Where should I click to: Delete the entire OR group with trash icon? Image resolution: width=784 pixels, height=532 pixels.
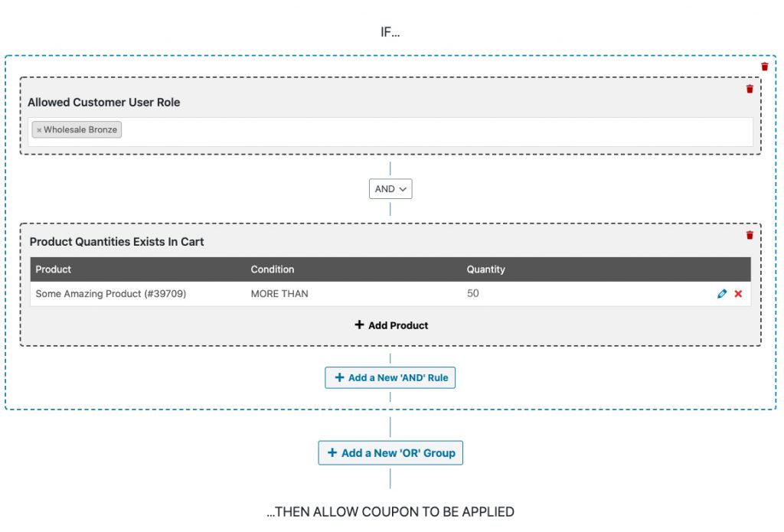tap(765, 67)
